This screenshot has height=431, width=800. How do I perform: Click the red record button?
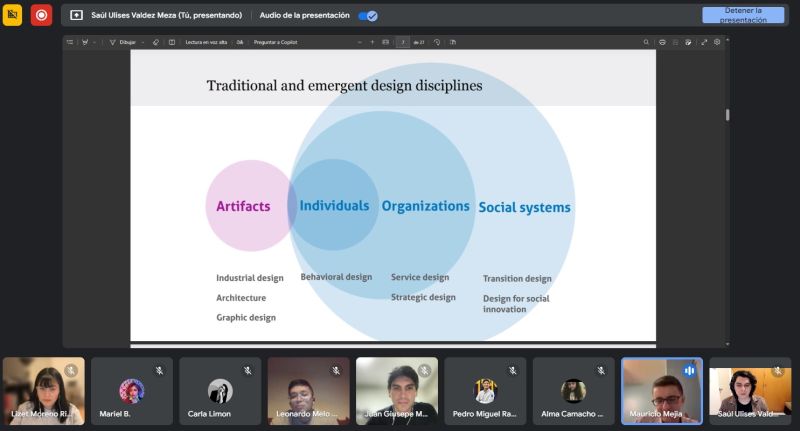click(x=41, y=15)
